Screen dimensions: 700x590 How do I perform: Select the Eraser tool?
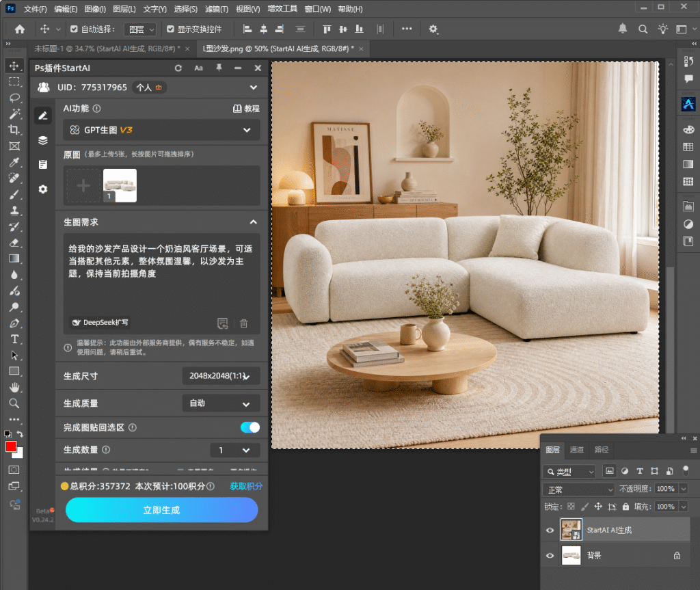(x=14, y=243)
